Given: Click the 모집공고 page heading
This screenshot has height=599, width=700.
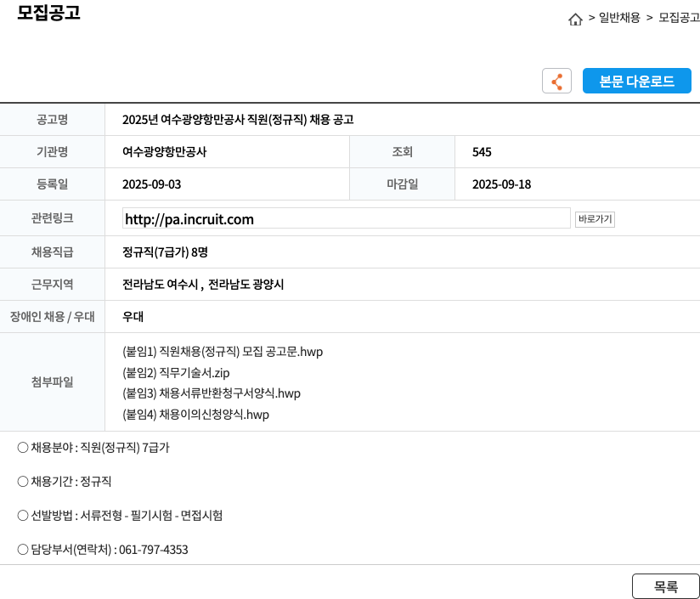Looking at the screenshot, I should 48,13.
